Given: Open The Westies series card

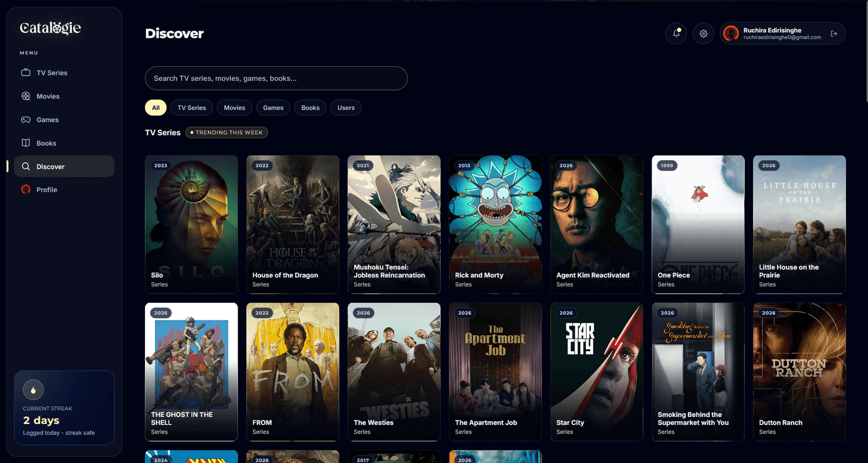Looking at the screenshot, I should (x=394, y=372).
